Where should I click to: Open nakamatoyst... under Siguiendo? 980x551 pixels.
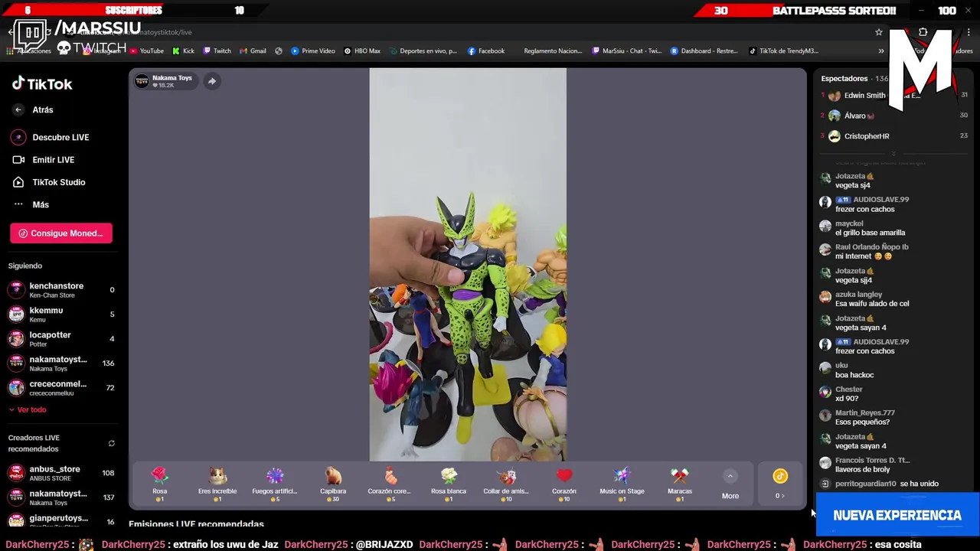click(x=61, y=364)
